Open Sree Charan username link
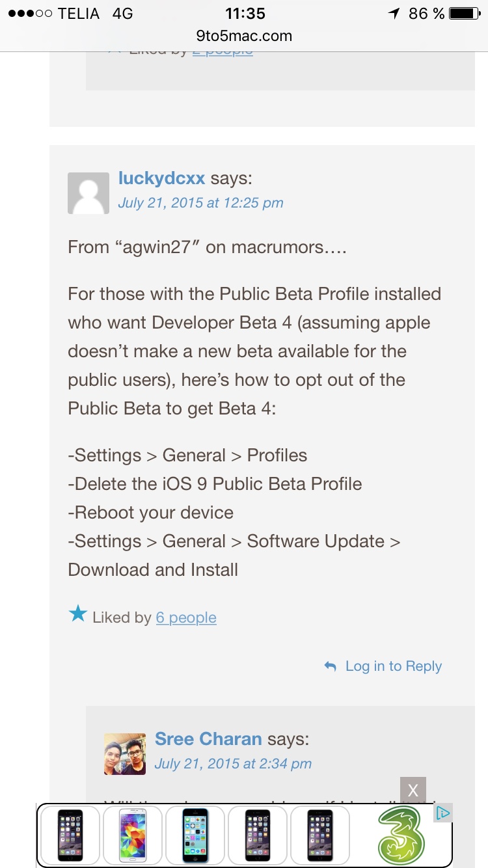The height and width of the screenshot is (868, 488). [x=208, y=739]
